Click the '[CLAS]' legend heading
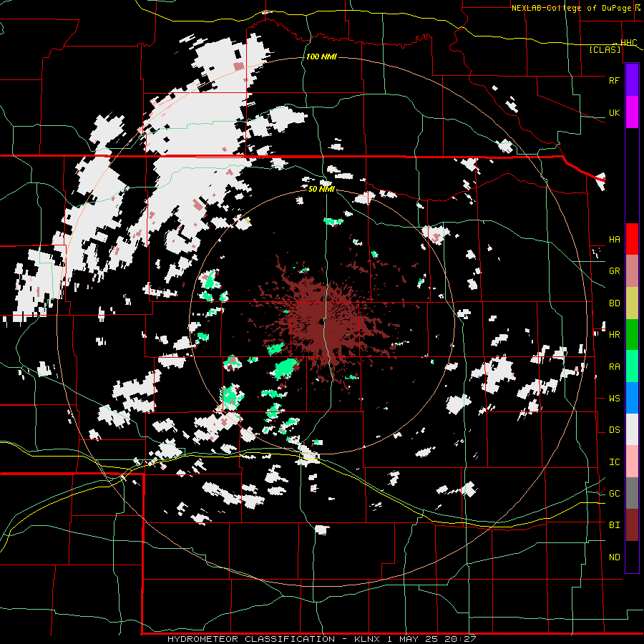Screen dimensions: 644x644 (605, 49)
